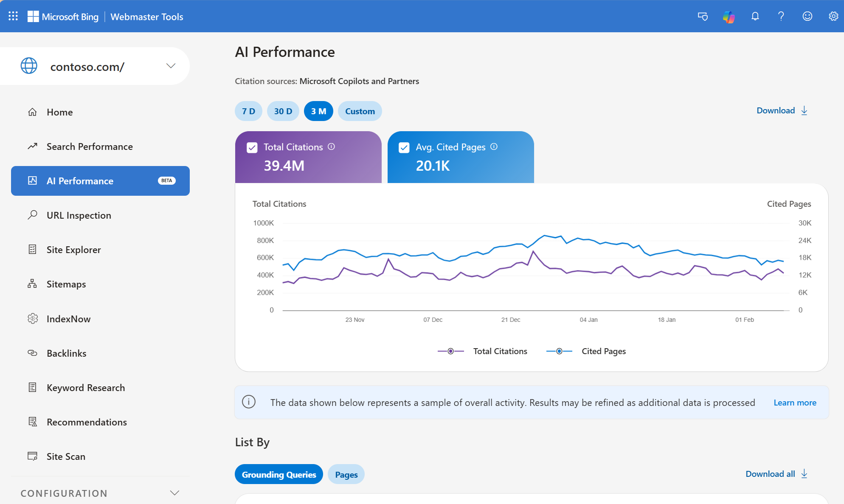
Task: Uncheck the Total Citations checkbox
Action: 252,147
